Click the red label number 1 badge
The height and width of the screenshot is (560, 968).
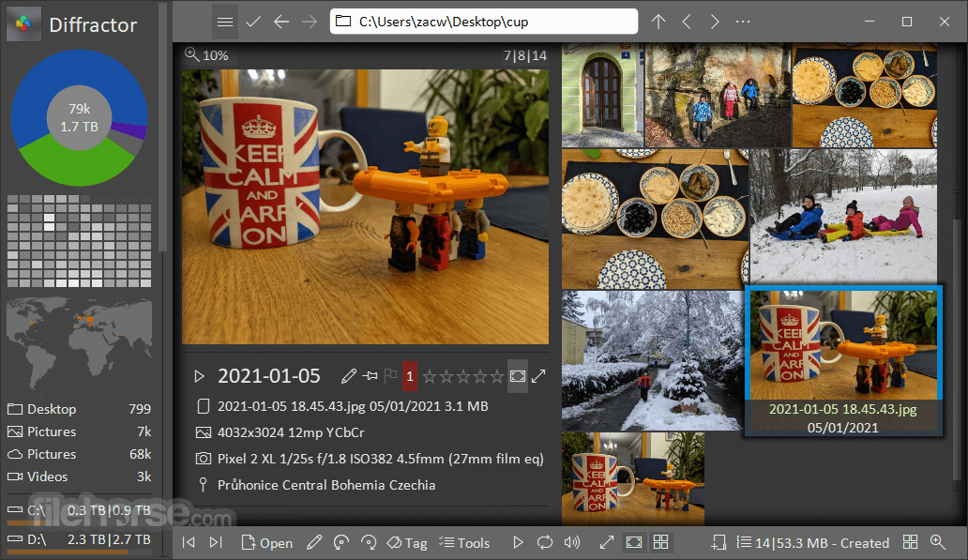[409, 376]
